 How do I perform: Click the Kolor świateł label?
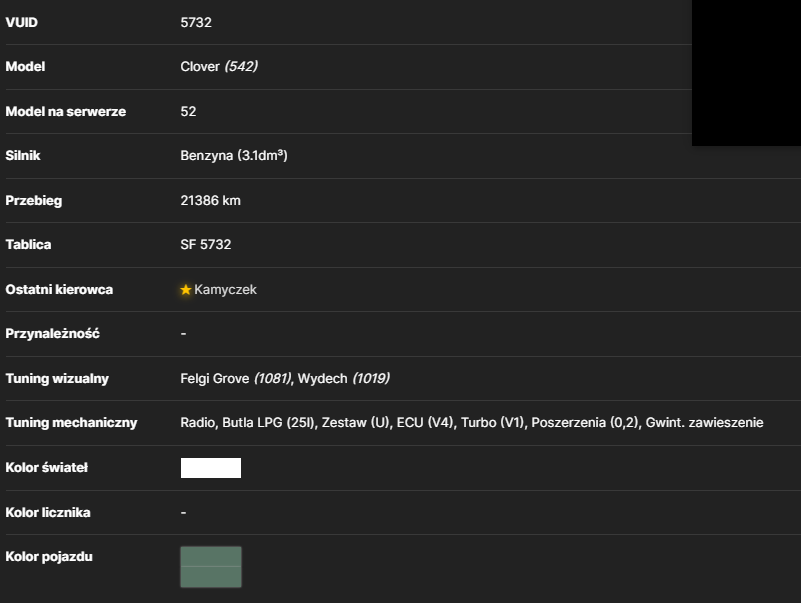click(46, 468)
